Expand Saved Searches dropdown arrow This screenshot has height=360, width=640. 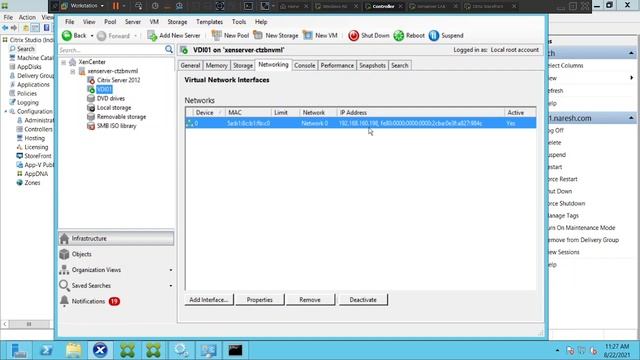tap(171, 286)
